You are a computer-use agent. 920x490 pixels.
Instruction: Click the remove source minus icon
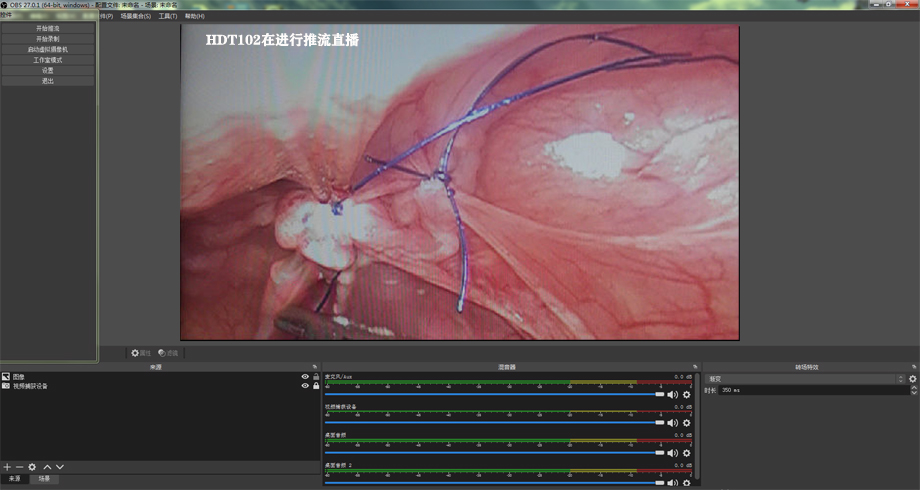point(19,467)
